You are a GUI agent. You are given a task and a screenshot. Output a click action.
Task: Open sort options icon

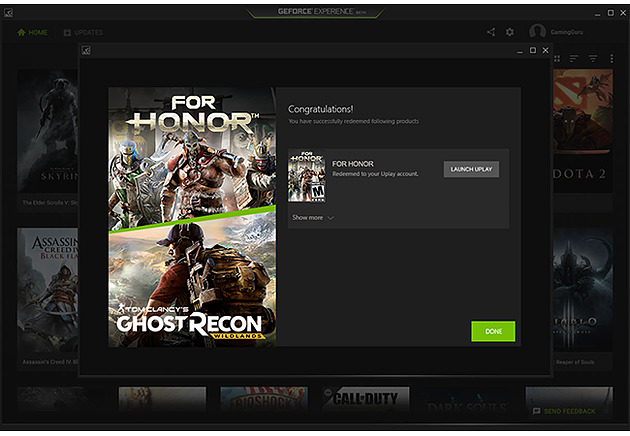point(574,59)
